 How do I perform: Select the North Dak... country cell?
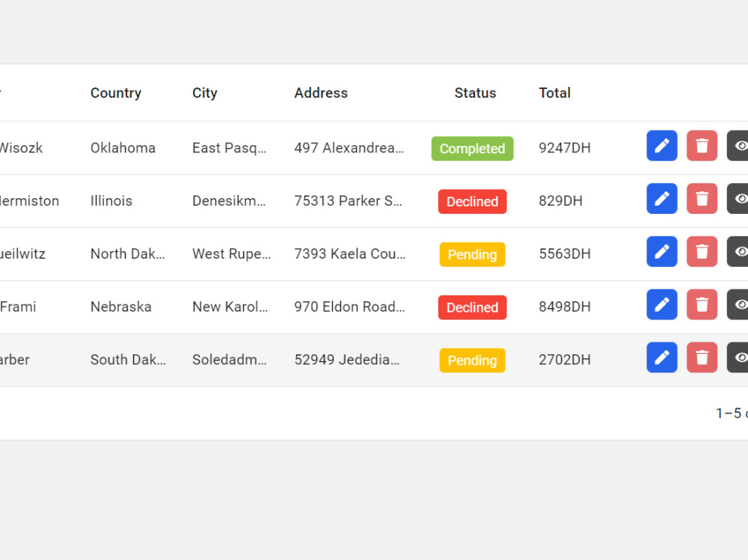[128, 253]
